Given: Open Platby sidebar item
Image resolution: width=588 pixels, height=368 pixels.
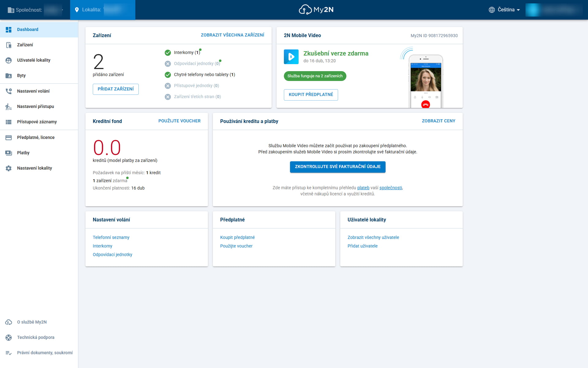Looking at the screenshot, I should coord(39,153).
